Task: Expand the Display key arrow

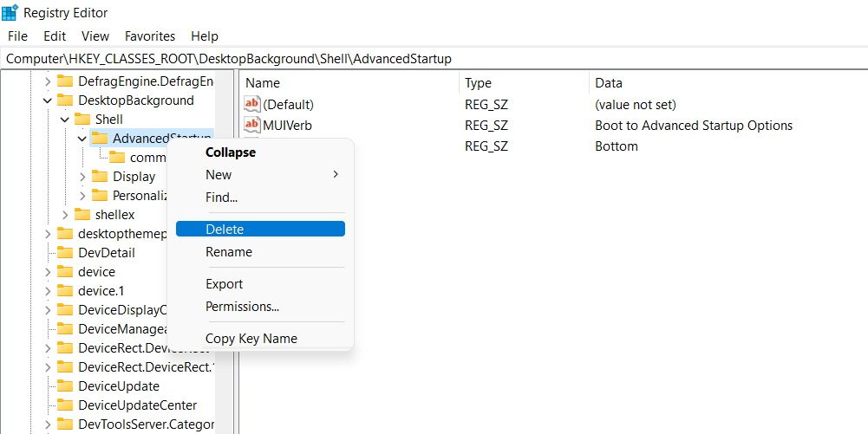Action: tap(82, 177)
